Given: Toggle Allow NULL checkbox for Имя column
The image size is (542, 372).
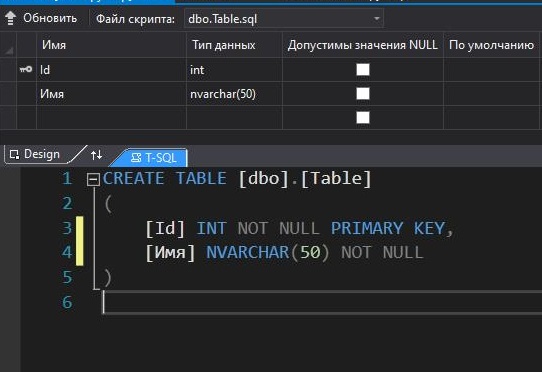Looking at the screenshot, I should pyautogui.click(x=363, y=93).
